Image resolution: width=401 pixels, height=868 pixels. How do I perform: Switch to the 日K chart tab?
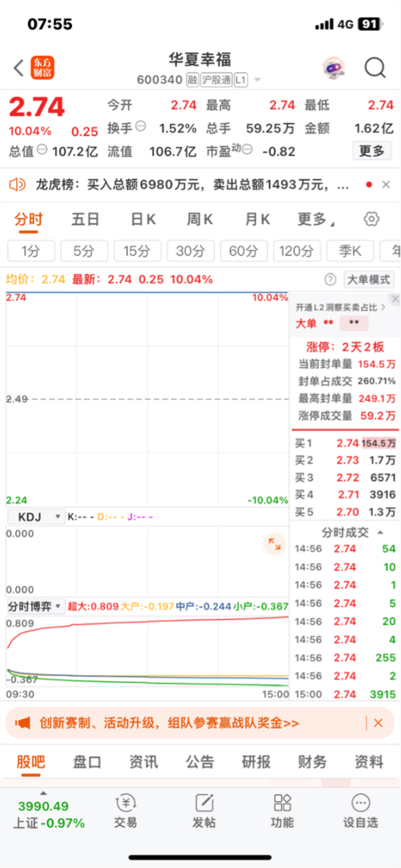143,220
